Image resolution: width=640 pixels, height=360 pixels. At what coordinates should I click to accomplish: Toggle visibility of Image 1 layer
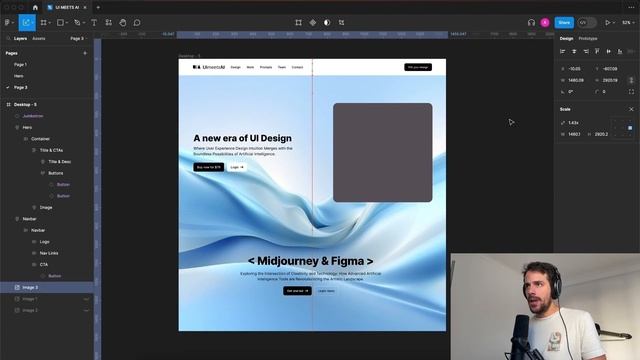click(x=86, y=299)
